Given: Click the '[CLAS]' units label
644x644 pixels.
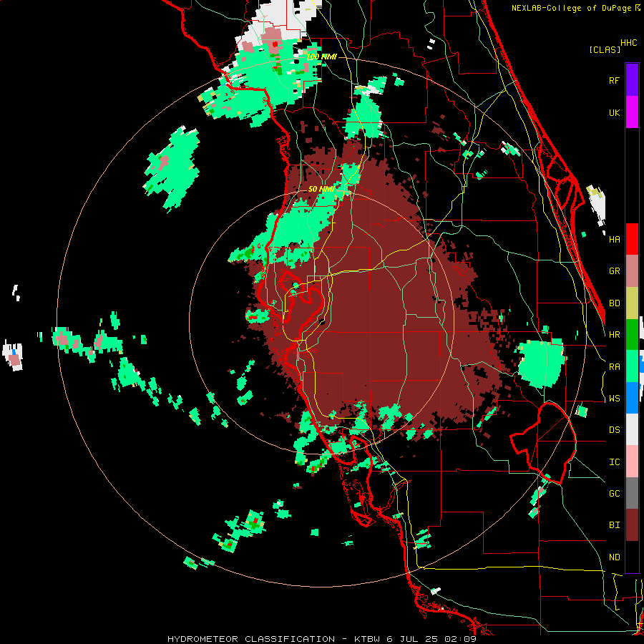Looking at the screenshot, I should pos(605,49).
